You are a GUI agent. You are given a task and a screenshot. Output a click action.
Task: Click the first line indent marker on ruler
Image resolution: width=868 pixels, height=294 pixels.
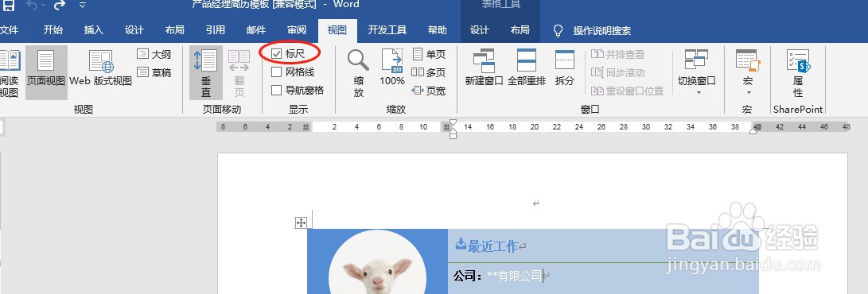click(x=453, y=122)
